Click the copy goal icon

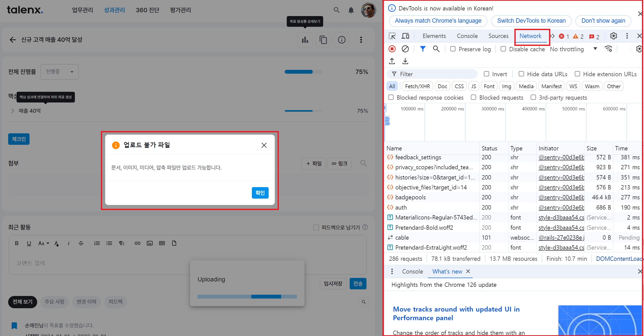323,40
